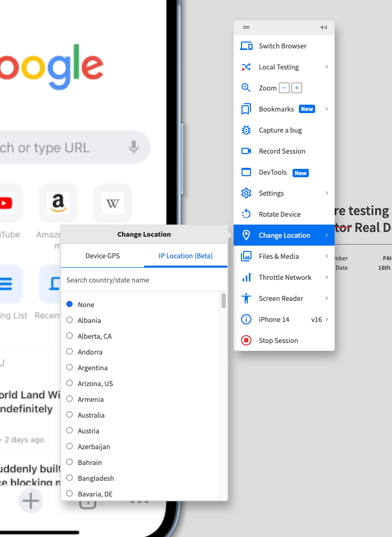Click the Screen Reader accessibility icon
Screen dimensions: 392x537
tap(246, 298)
